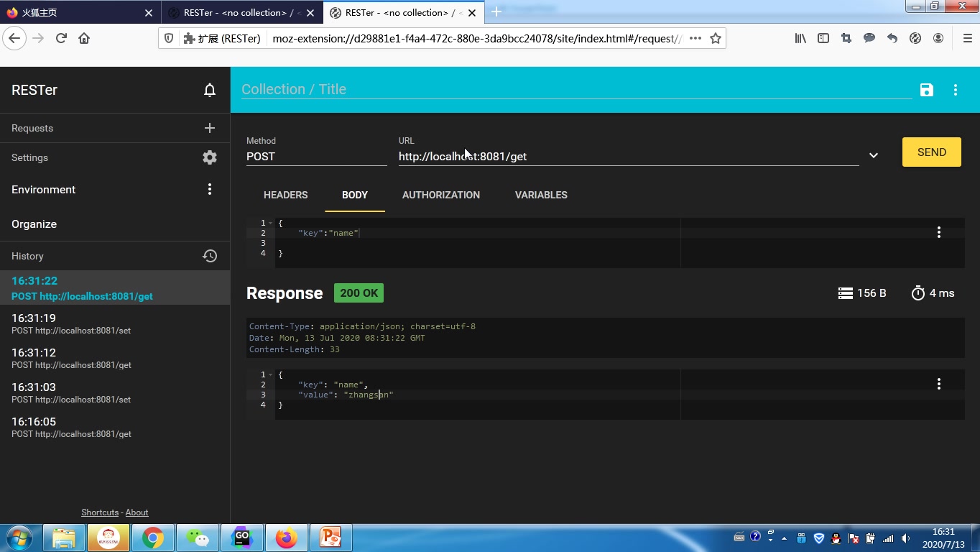Toggle Firefox sidebar icon
Screen dimensions: 980x552
coord(823,38)
